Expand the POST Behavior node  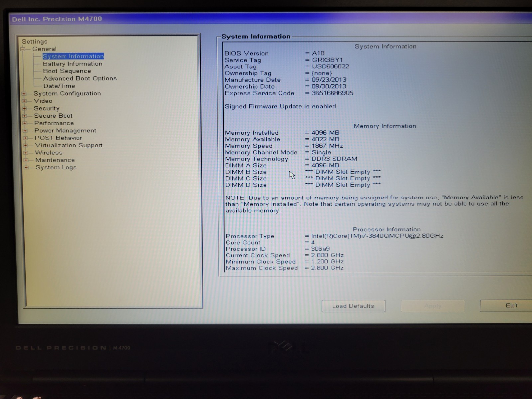[x=25, y=138]
